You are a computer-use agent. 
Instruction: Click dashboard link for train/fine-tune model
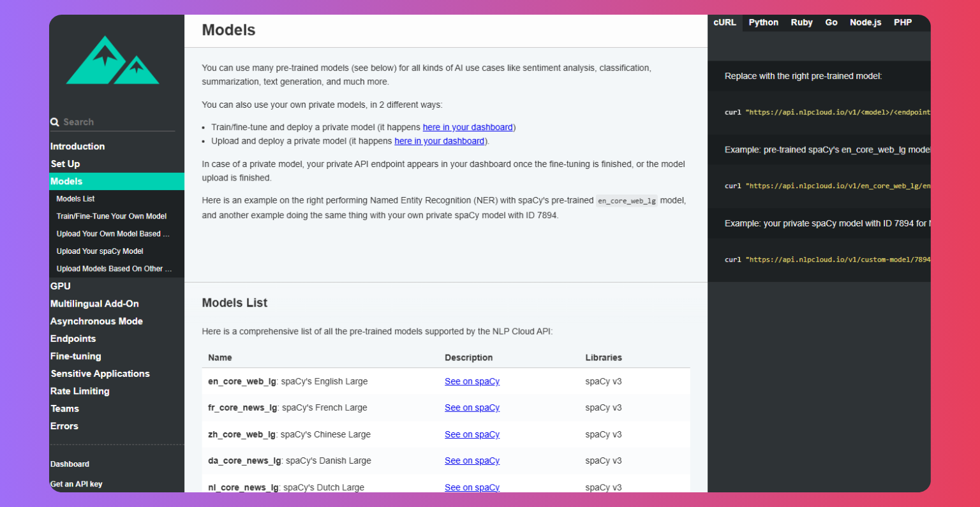(468, 128)
